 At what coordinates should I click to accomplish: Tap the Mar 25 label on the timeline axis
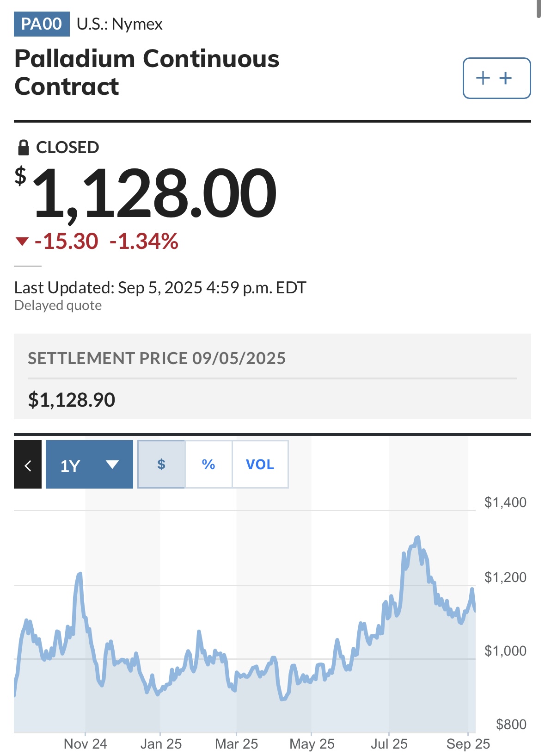pos(237,744)
